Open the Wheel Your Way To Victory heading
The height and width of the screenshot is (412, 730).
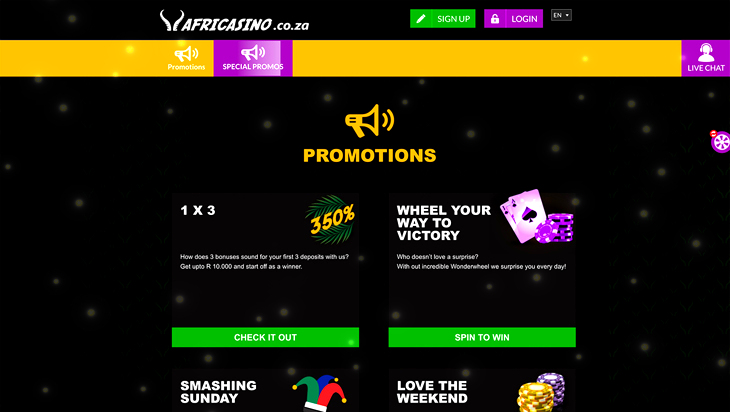coord(444,223)
